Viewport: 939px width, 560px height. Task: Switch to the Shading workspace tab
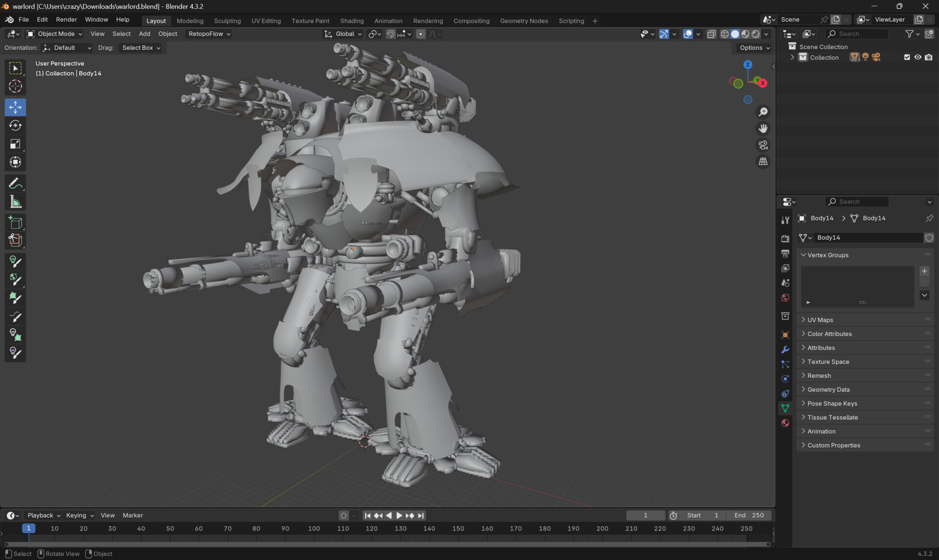point(352,21)
